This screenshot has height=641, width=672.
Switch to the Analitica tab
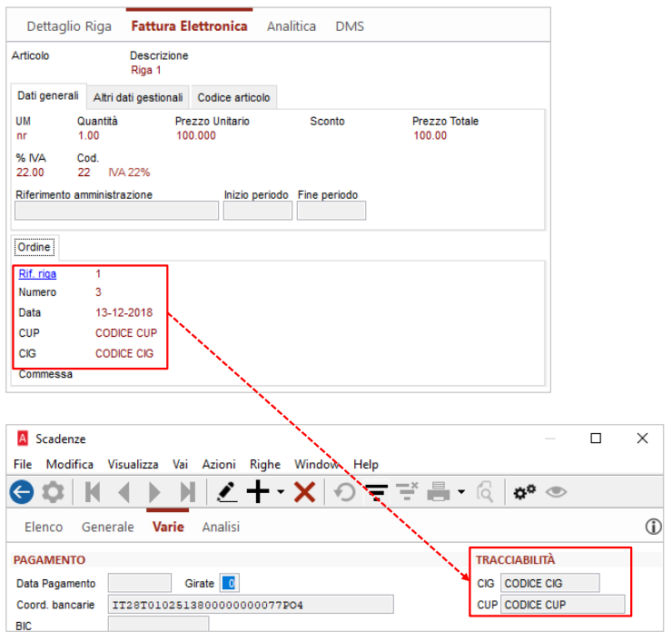pyautogui.click(x=292, y=26)
